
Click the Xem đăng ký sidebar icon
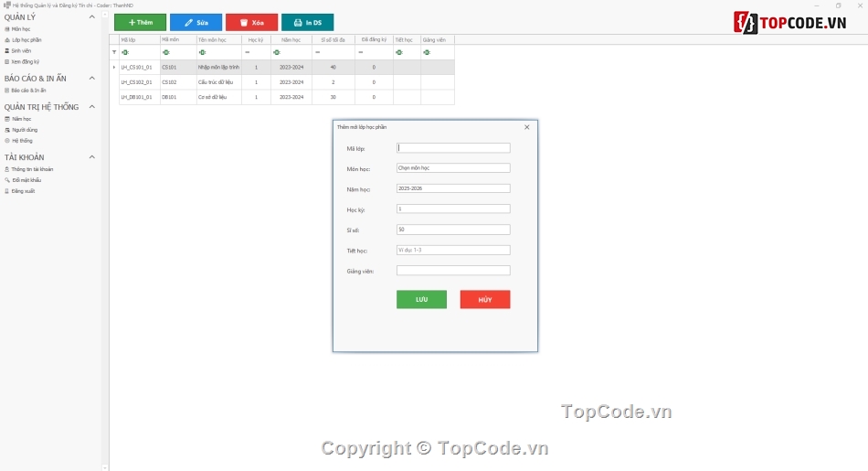coord(7,62)
